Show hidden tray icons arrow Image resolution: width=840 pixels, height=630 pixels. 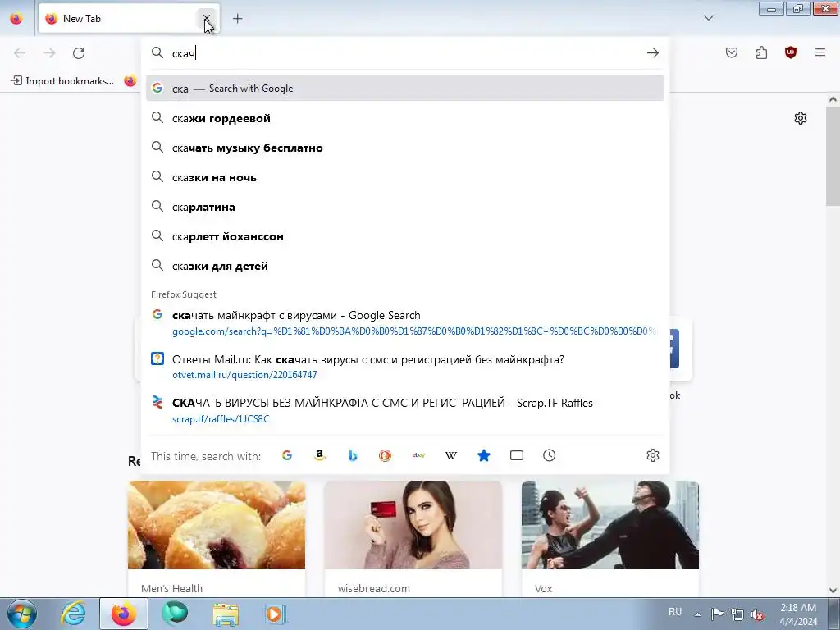click(x=697, y=614)
